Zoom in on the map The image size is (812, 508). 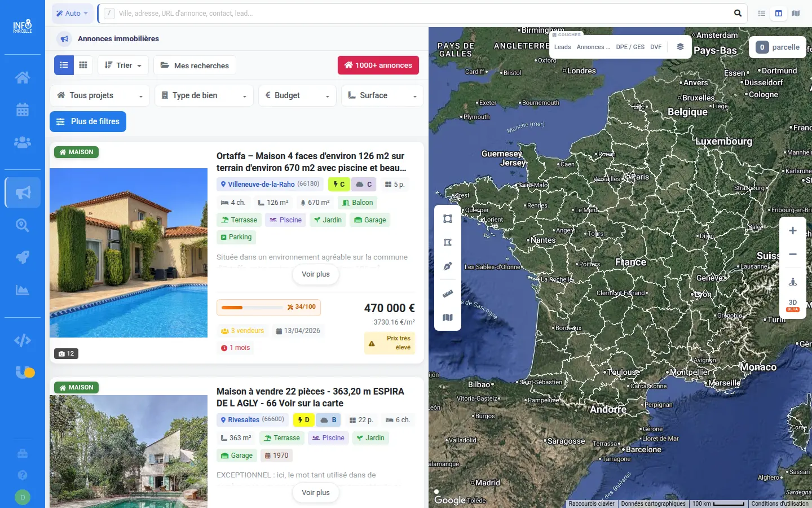point(793,230)
